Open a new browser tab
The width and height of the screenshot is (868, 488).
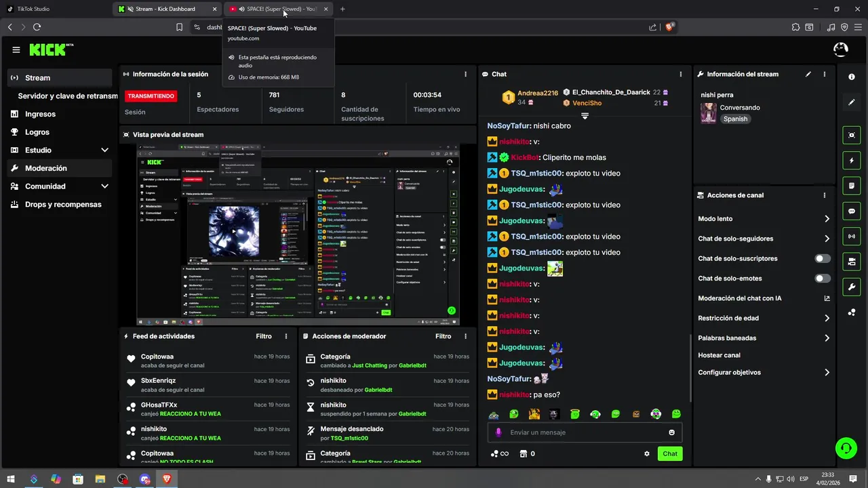pyautogui.click(x=342, y=9)
